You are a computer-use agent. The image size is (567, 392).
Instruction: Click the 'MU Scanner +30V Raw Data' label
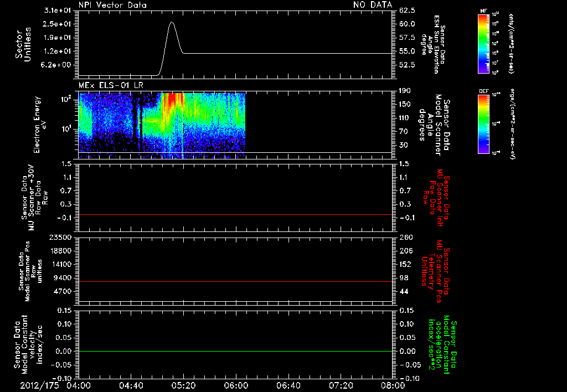35,197
